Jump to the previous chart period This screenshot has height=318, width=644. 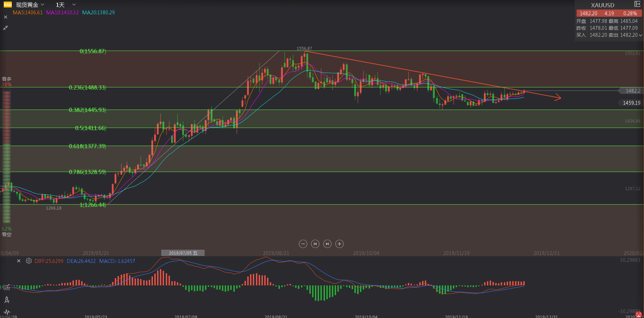click(315, 244)
